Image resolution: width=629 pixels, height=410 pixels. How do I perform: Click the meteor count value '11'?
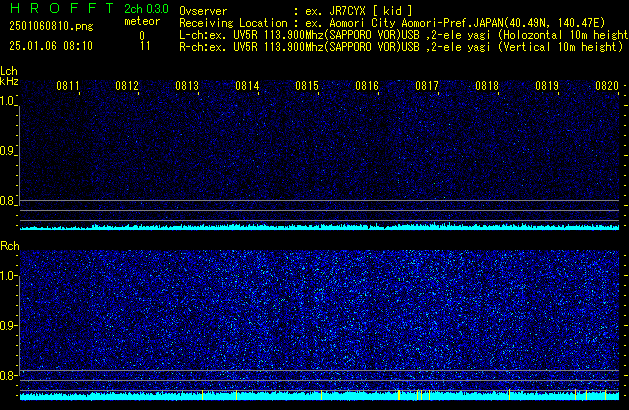[145, 46]
